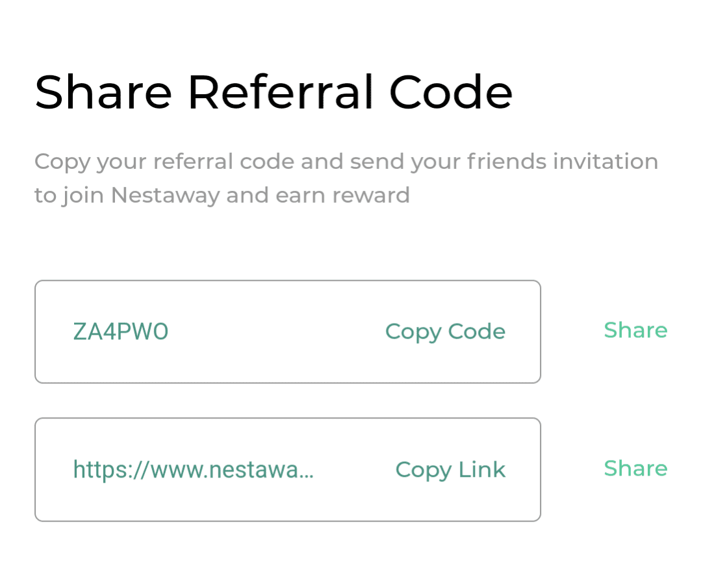701x588 pixels.
Task: Click the truncated https://www.nestawa... URL text
Action: click(193, 469)
